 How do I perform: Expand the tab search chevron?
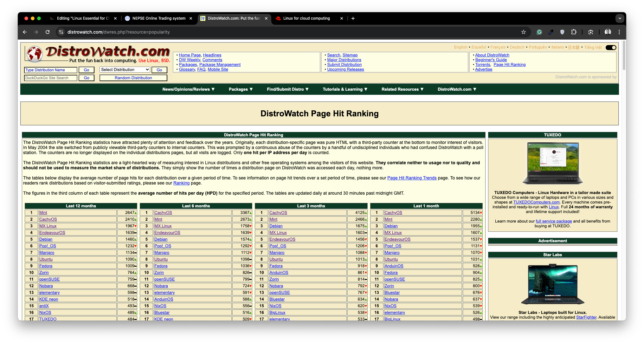[x=620, y=18]
